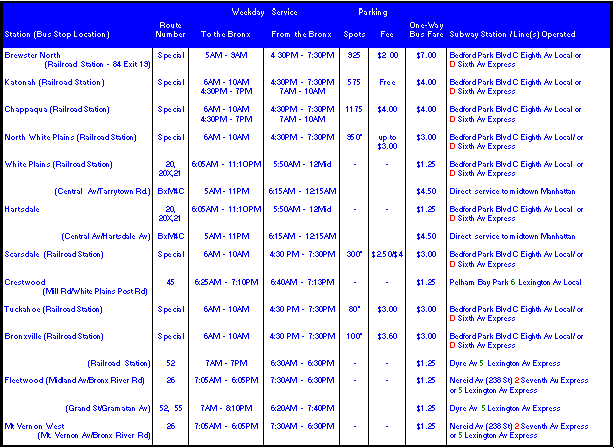Image resolution: width=615 pixels, height=448 pixels.
Task: Click the '6:20AM - 7:40PM' time range
Action: tap(302, 408)
